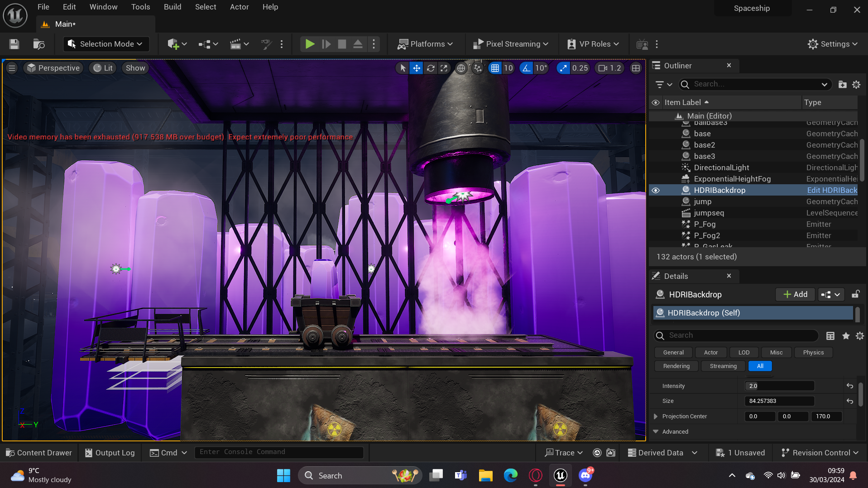This screenshot has width=868, height=488.
Task: Click the Outliner visibility column header eye
Action: coord(655,103)
